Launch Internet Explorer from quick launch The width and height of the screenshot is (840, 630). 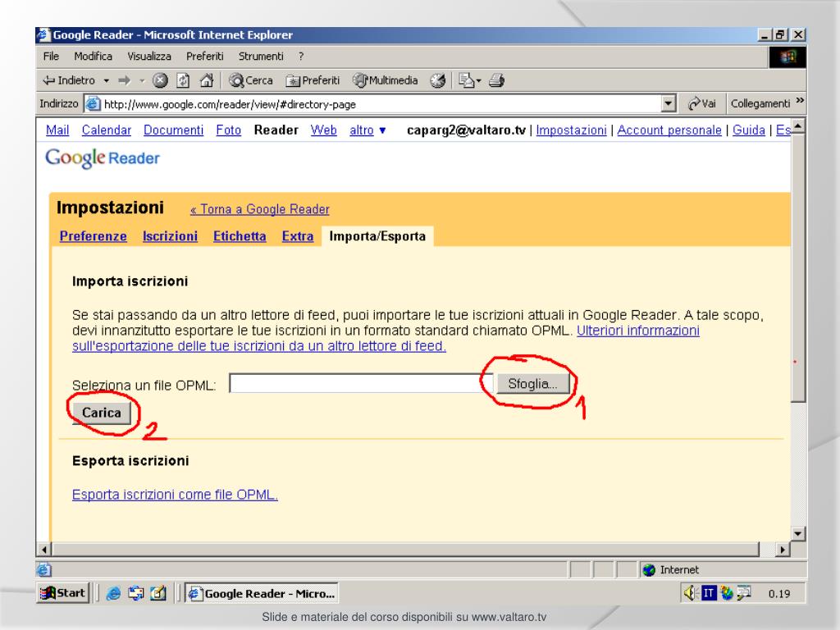113,593
